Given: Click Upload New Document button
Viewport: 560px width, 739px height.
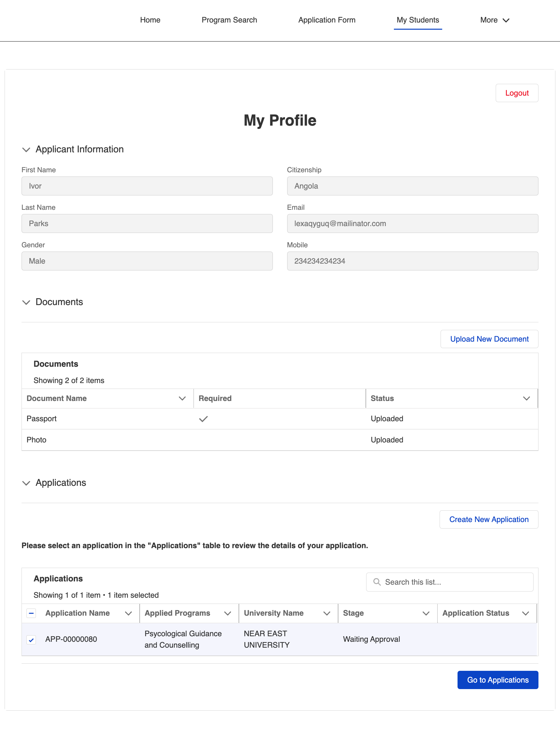Looking at the screenshot, I should click(489, 339).
